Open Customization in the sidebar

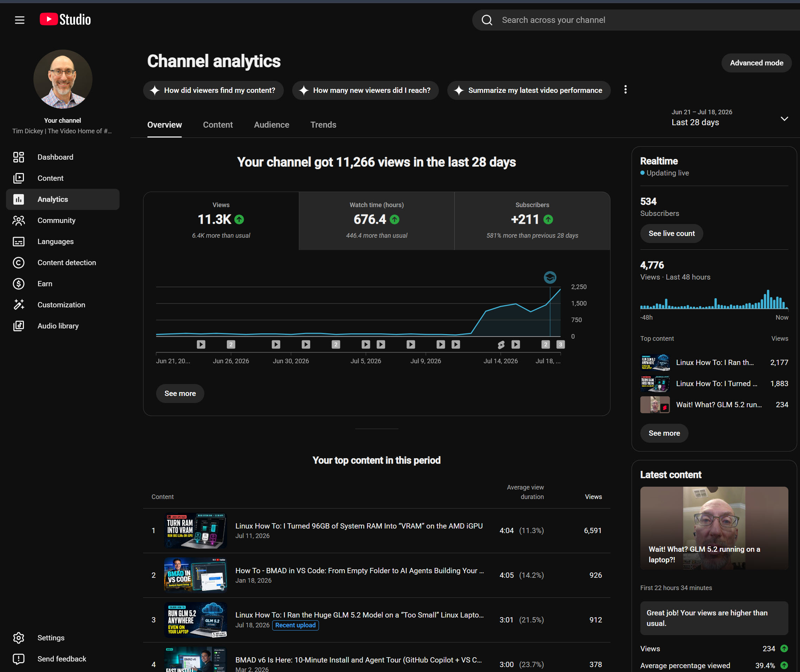pos(63,305)
